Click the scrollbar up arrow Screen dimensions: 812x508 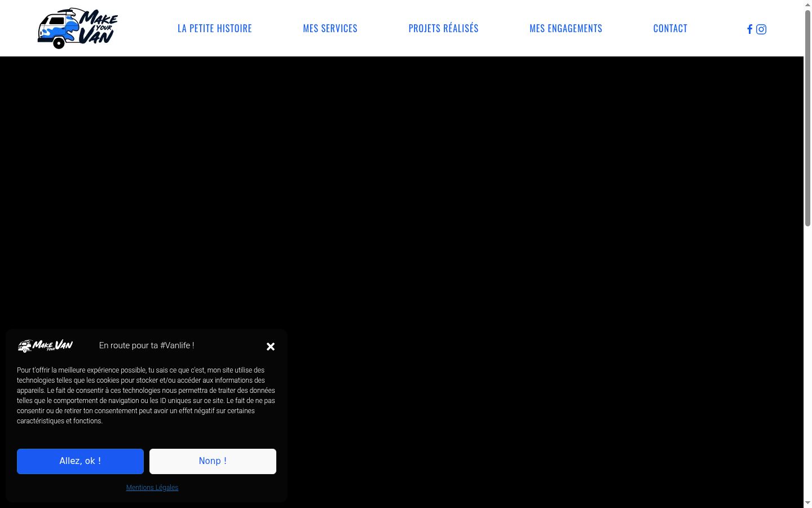(807, 5)
